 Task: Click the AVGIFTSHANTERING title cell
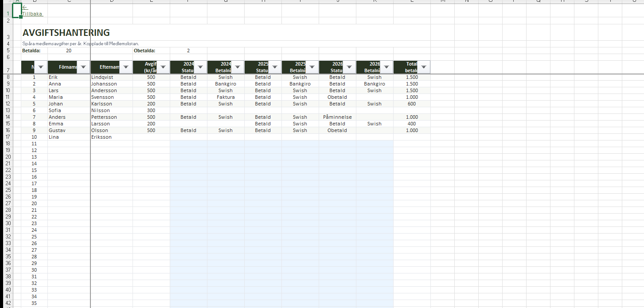pos(66,33)
